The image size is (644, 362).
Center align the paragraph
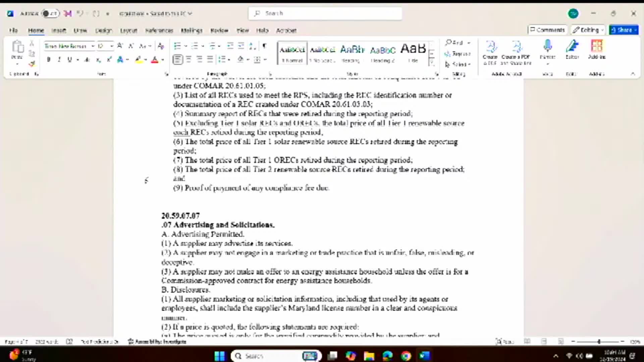click(x=189, y=60)
